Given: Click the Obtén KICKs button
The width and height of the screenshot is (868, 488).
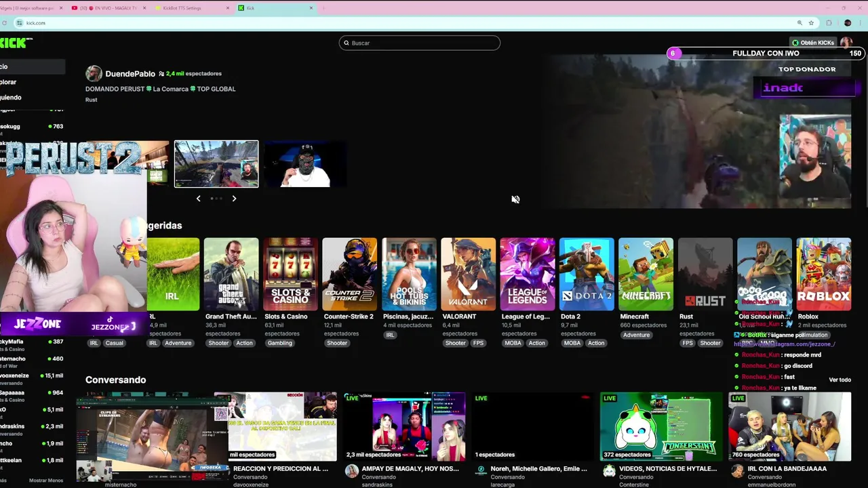Looking at the screenshot, I should pos(813,43).
